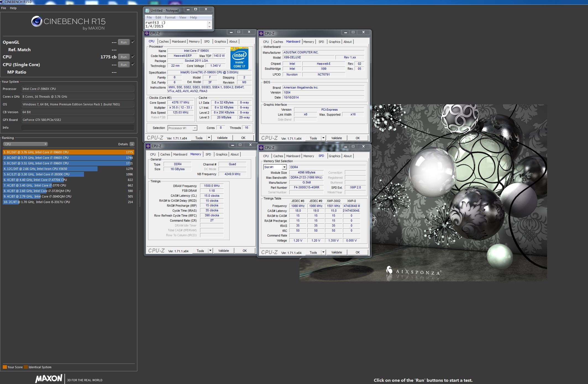Click OK in the Mainboard CPU-Z window

358,138
